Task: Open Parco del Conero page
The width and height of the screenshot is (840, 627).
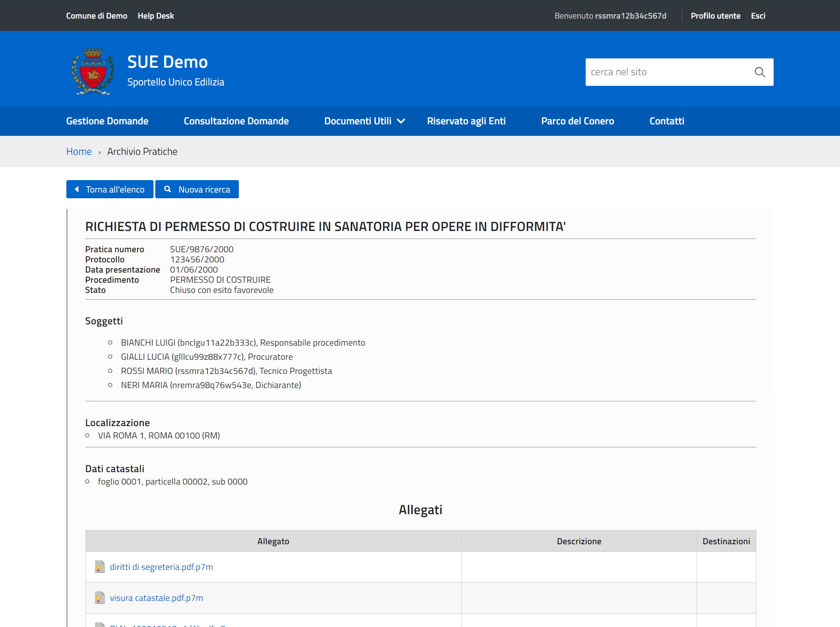Action: (577, 121)
